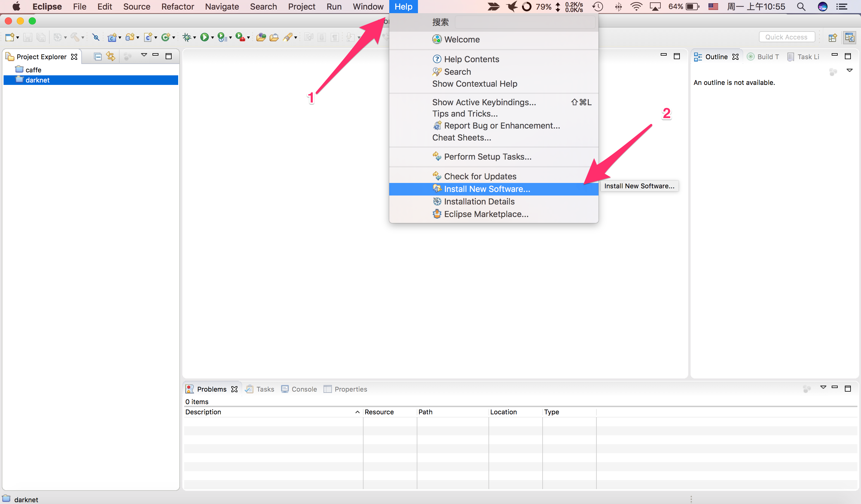Select Installation Details menu entry
The height and width of the screenshot is (504, 861).
point(494,201)
